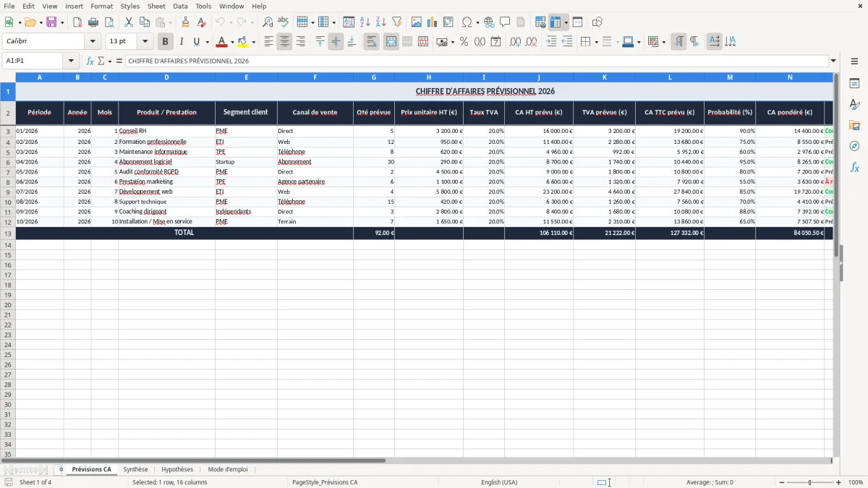Click the Formula equals button
This screenshot has width=868, height=488.
119,61
